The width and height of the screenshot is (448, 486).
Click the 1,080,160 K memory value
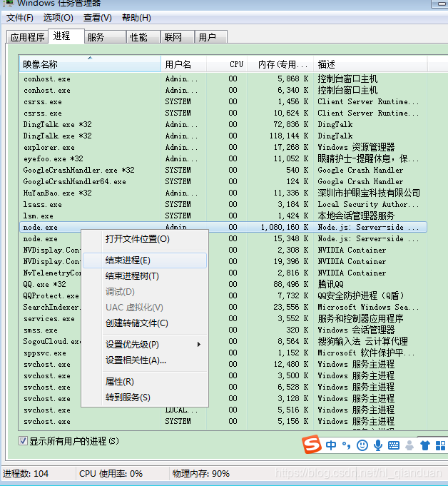tap(285, 227)
